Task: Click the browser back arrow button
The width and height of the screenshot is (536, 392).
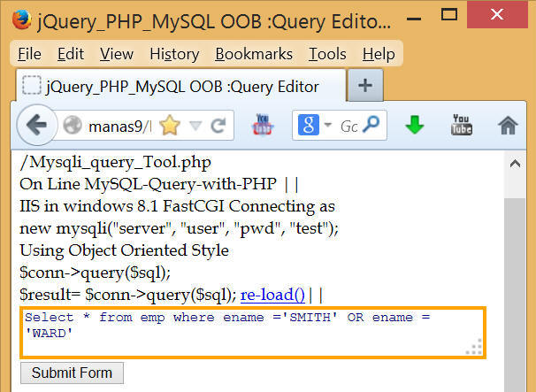Action: (35, 126)
